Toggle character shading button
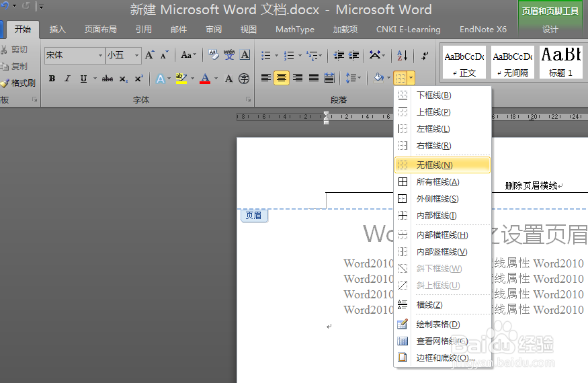Screen dimensions: 588x383 pos(228,79)
